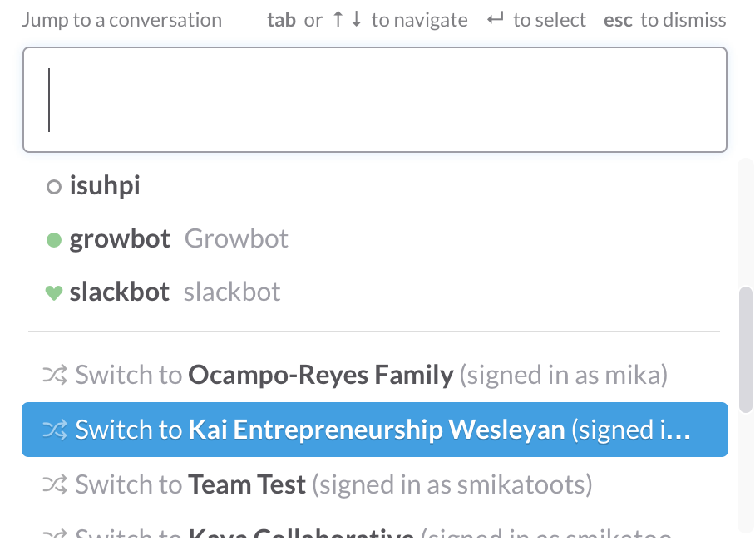Select the isuhpi conversation
Screen dimensions: 755x560
(105, 186)
